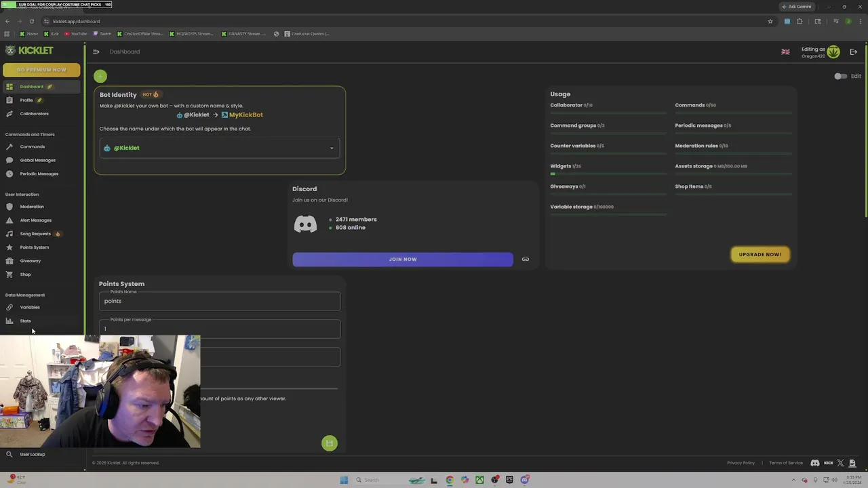
Task: Open Collaborators in the sidebar
Action: (41, 114)
